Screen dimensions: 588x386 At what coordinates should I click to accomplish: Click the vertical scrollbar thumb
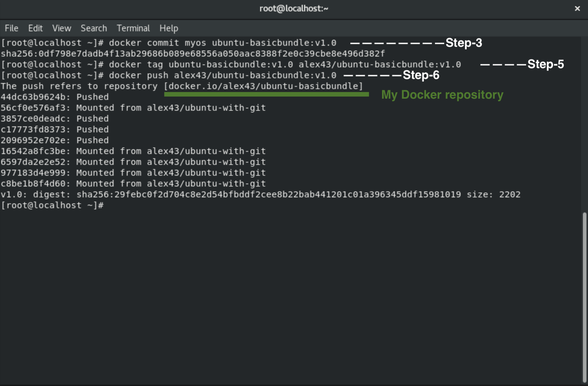584,296
